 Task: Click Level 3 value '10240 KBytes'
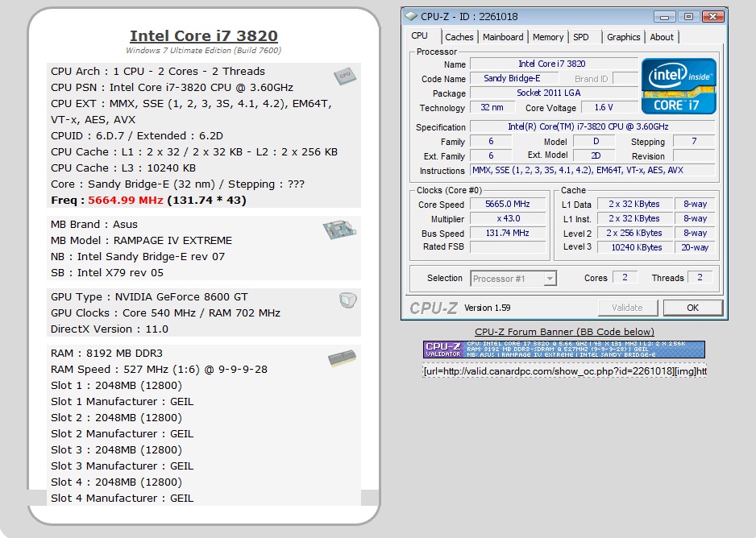(634, 247)
